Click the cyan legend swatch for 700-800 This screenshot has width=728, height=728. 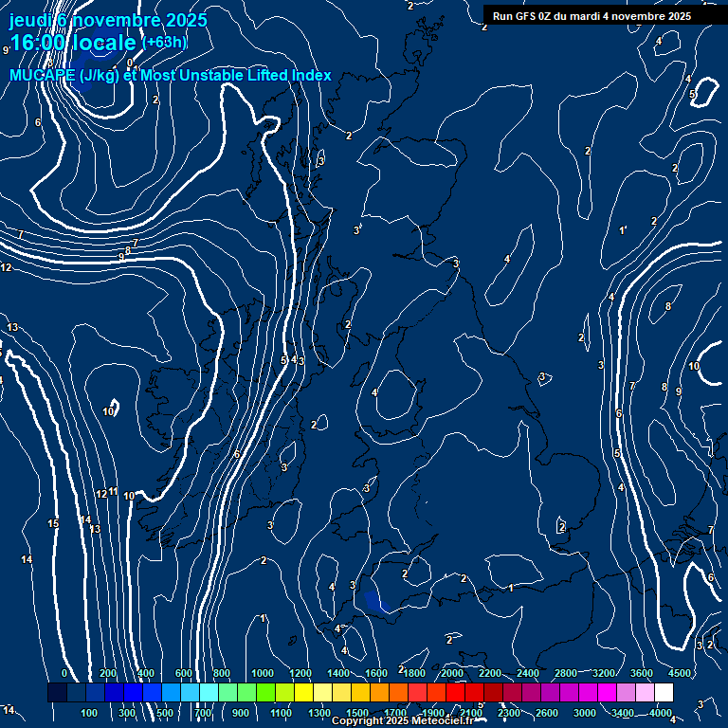pyautogui.click(x=209, y=692)
